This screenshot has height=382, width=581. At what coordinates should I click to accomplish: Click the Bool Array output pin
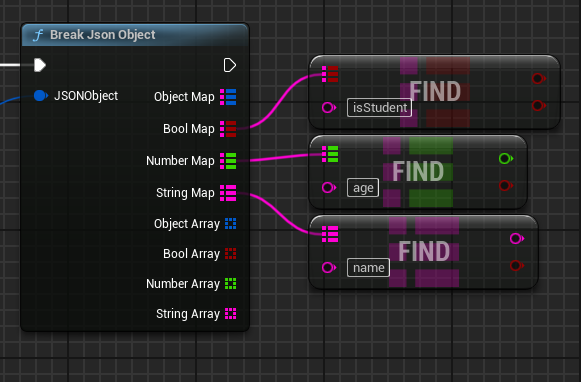(x=230, y=254)
